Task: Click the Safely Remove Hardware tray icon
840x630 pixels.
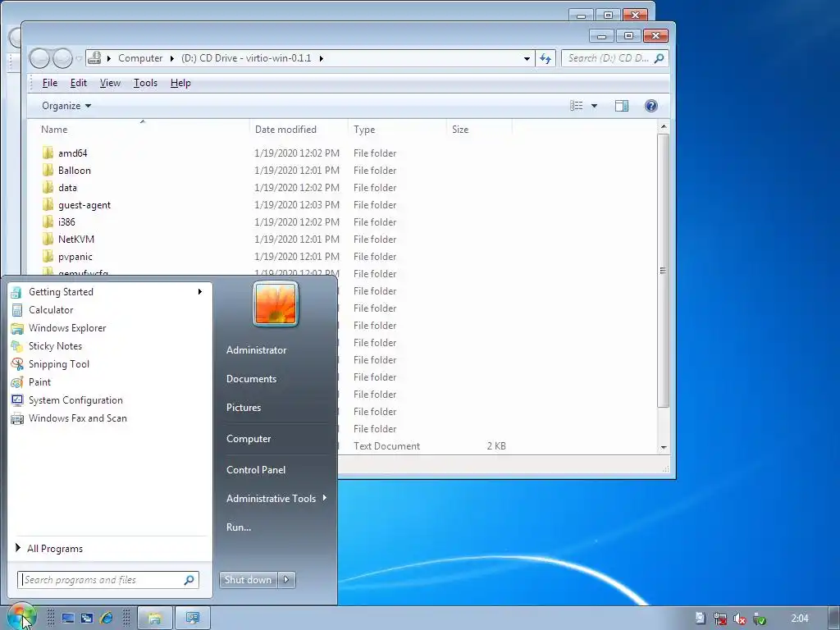Action: point(759,619)
